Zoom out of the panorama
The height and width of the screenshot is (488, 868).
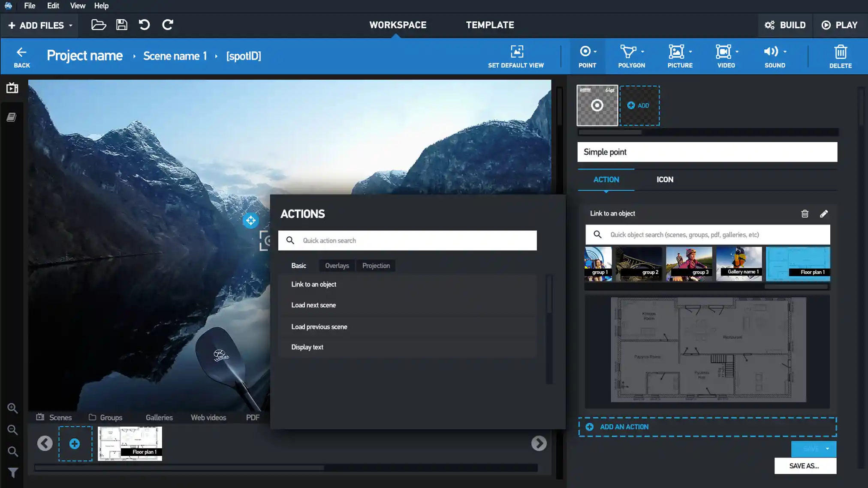12,430
